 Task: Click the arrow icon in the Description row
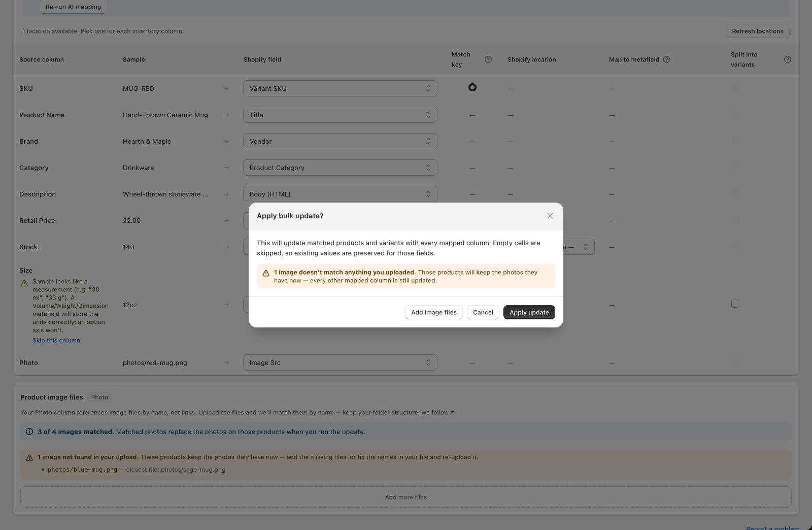coord(226,194)
